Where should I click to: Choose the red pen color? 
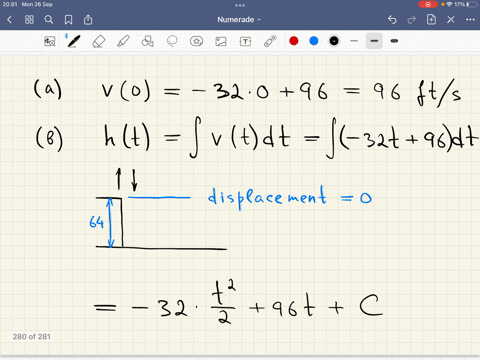pos(294,41)
